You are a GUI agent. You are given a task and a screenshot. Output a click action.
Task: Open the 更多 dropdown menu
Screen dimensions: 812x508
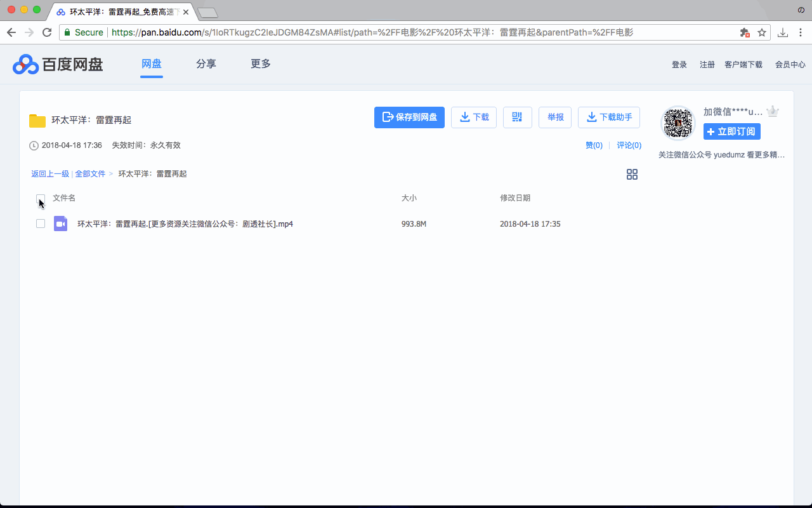click(260, 64)
